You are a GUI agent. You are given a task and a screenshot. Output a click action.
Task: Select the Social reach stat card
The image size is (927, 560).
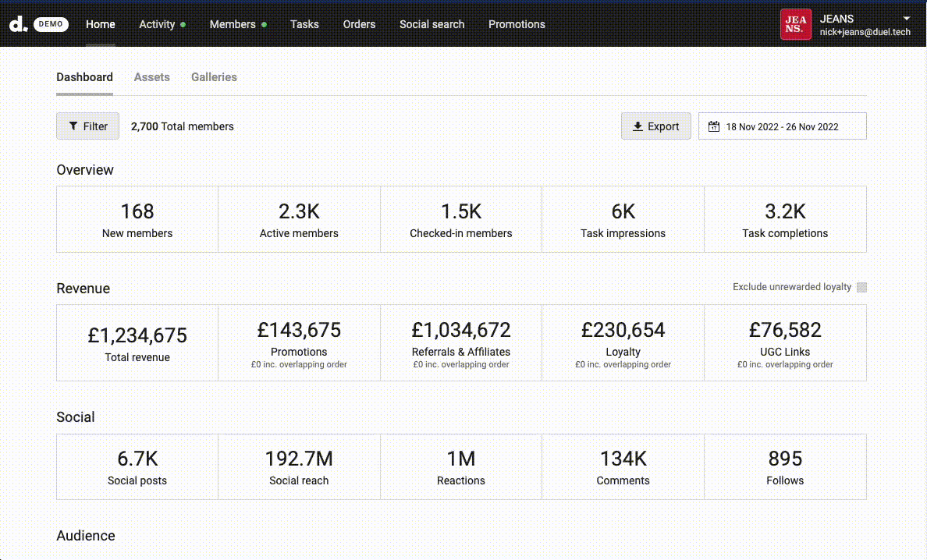click(299, 466)
